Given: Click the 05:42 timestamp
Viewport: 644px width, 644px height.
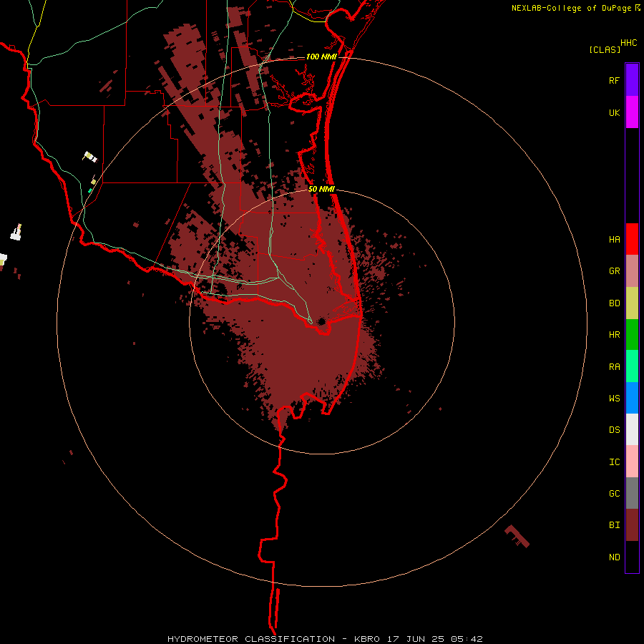Looking at the screenshot, I should tap(467, 639).
